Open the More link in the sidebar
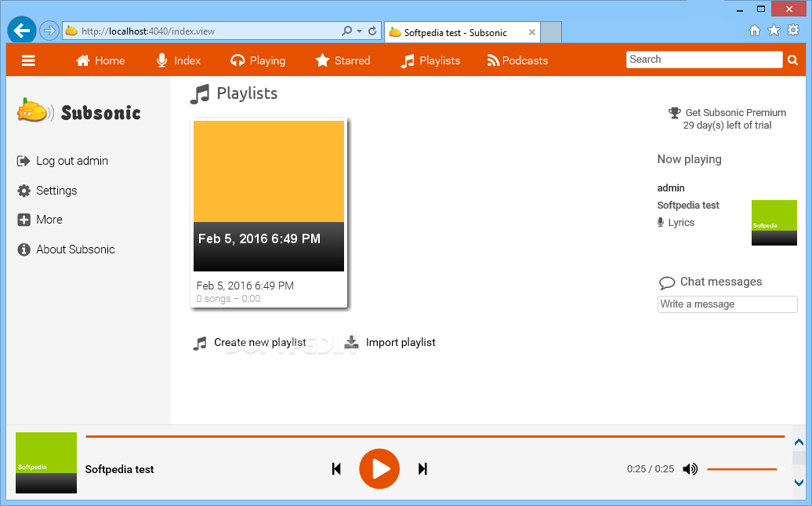Viewport: 812px width, 506px height. (x=49, y=220)
